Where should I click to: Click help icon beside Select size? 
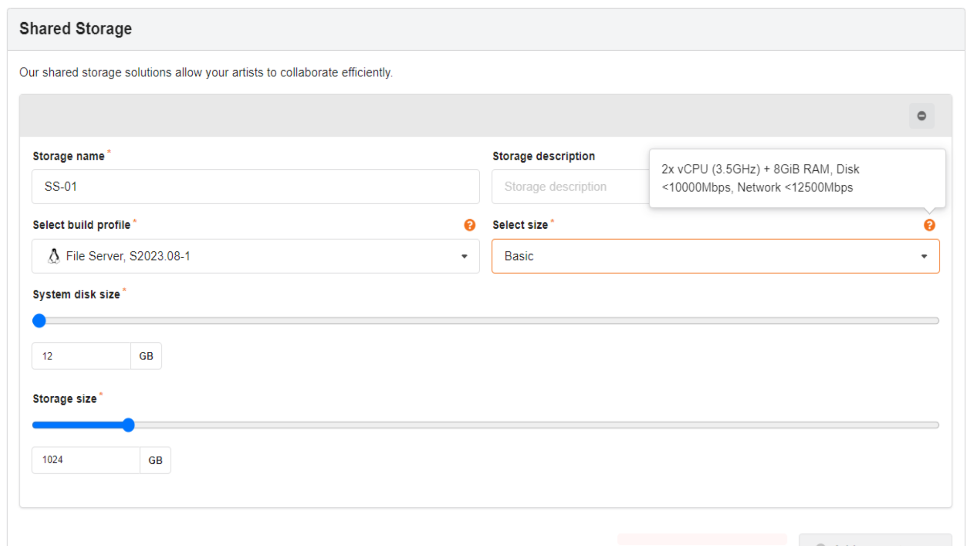click(929, 225)
